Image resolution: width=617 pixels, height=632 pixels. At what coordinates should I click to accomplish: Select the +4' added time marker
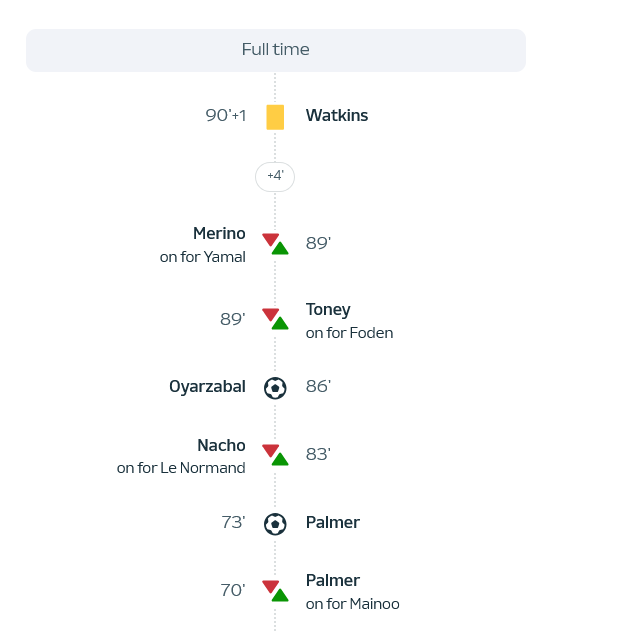pos(275,177)
